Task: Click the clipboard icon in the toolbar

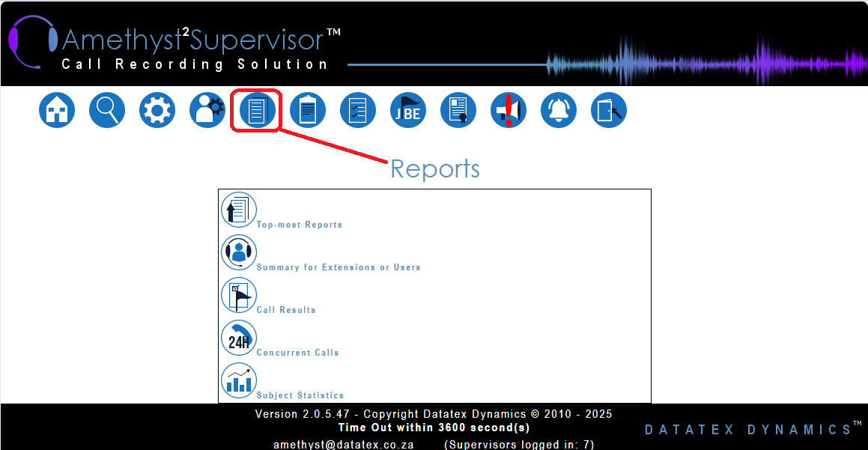Action: (x=308, y=111)
